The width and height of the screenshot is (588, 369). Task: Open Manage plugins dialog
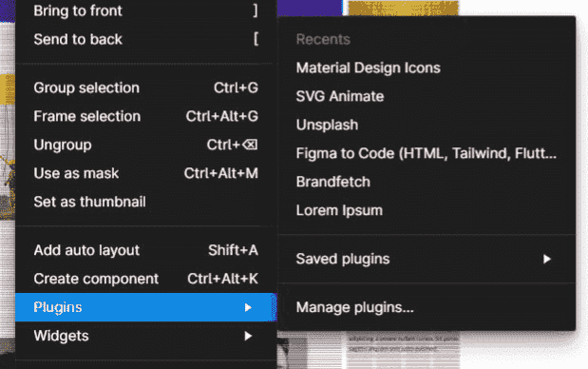(x=427, y=307)
